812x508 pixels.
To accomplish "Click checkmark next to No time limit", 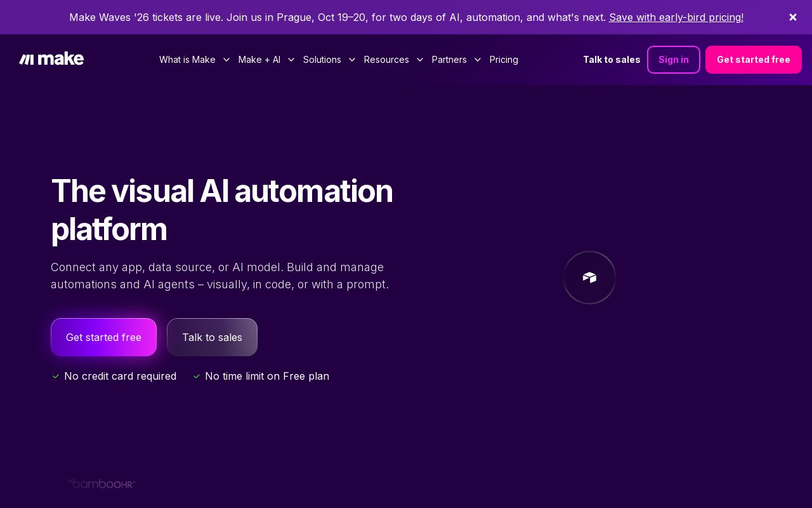I will 197,377.
